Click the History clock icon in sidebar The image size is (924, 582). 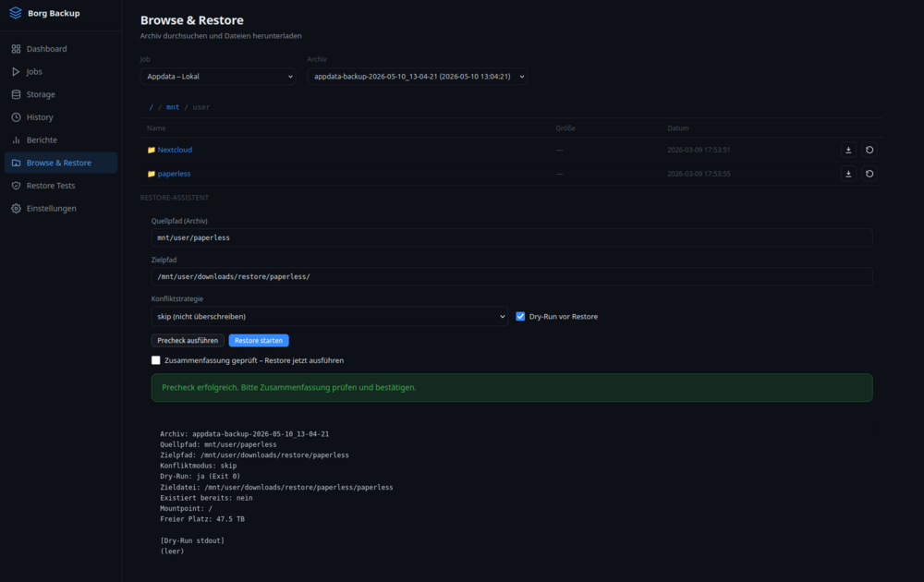coord(16,117)
